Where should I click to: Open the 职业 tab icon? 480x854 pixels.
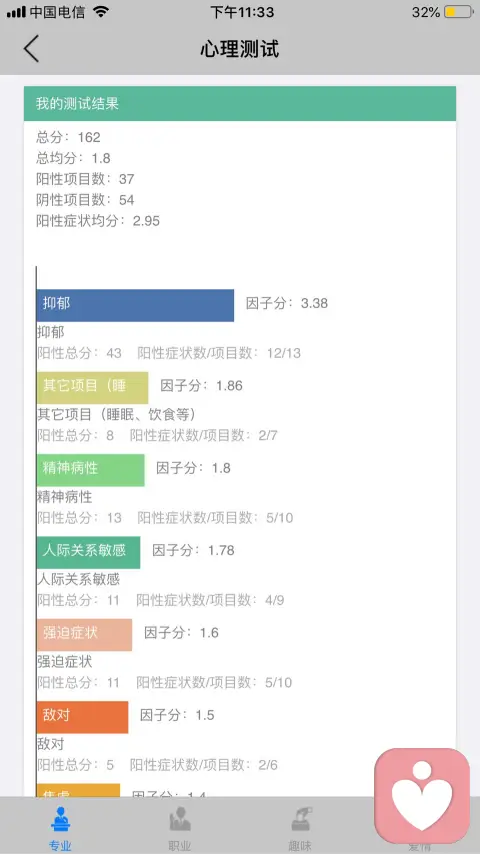pyautogui.click(x=180, y=819)
